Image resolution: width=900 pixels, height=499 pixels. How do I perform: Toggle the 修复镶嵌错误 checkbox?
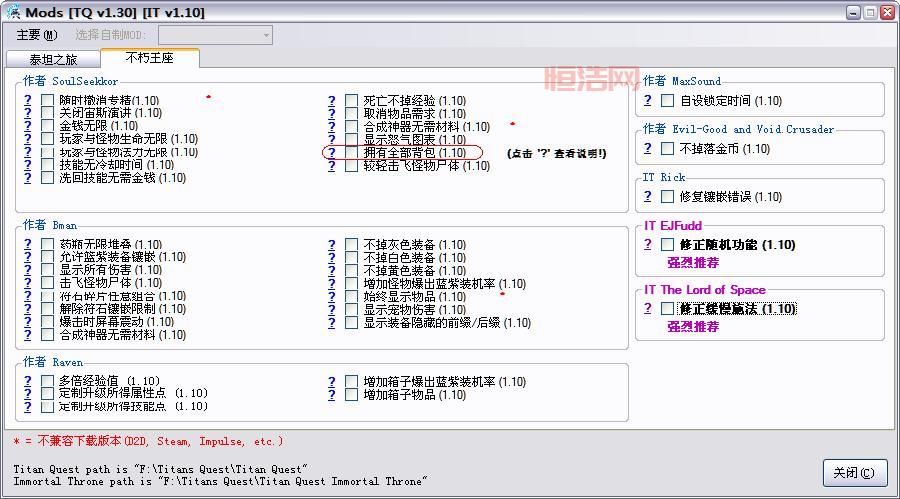[667, 197]
